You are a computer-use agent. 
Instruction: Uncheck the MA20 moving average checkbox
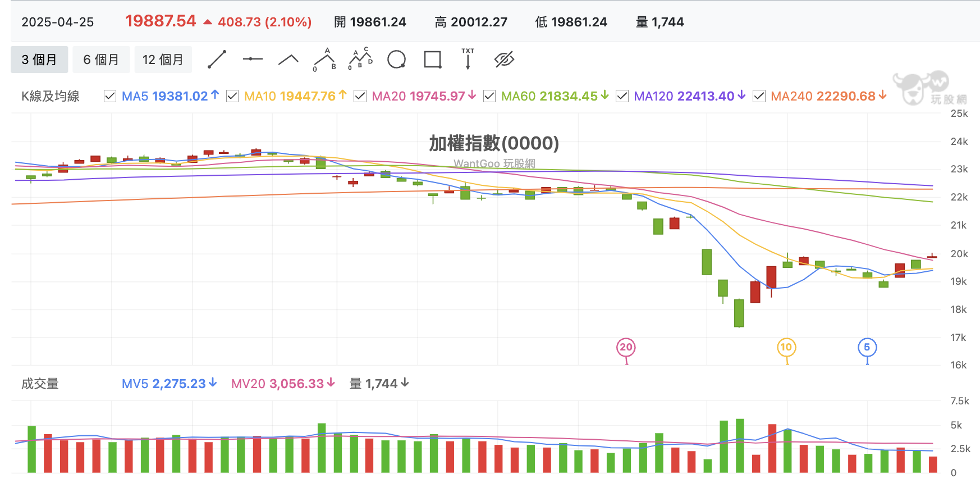(x=360, y=96)
